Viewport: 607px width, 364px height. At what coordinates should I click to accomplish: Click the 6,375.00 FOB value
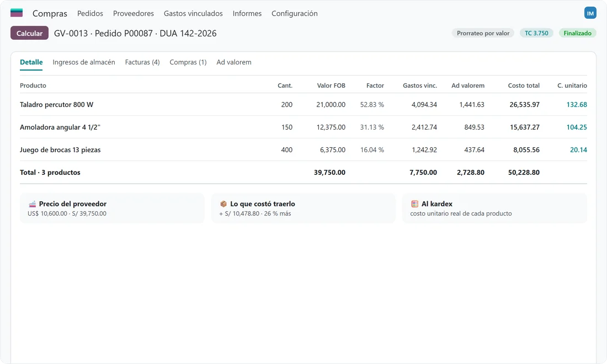point(333,149)
